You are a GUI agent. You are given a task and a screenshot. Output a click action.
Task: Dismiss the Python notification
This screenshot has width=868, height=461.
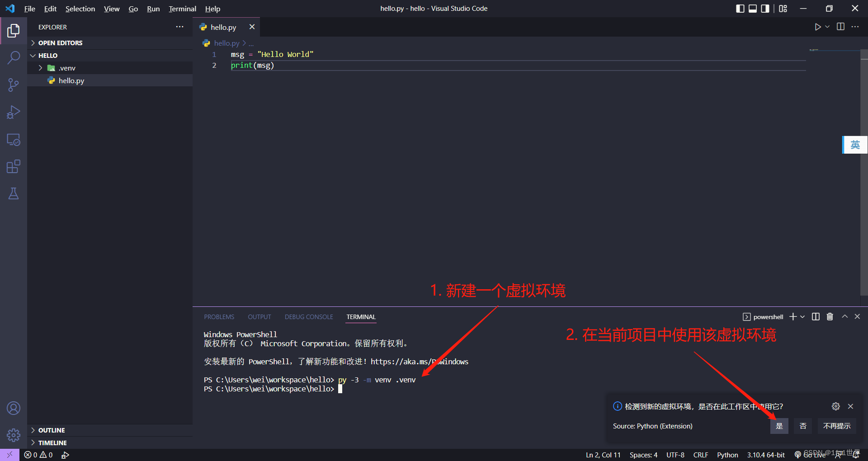click(850, 406)
